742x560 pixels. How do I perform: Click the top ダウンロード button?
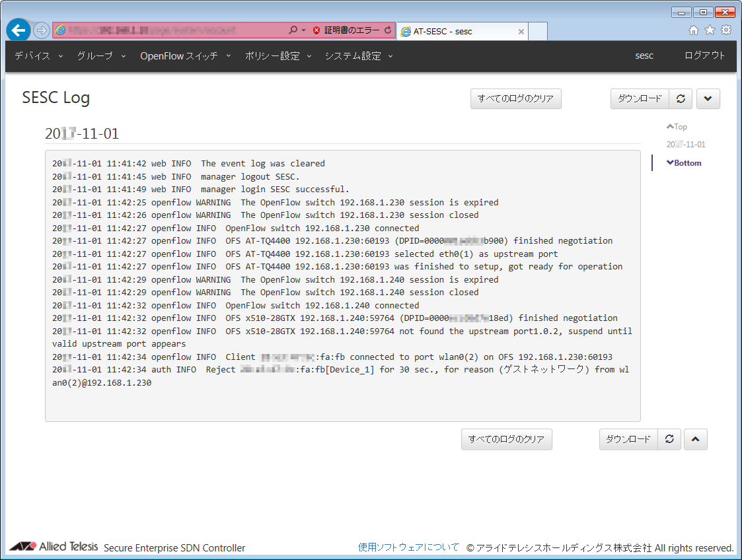[x=640, y=99]
